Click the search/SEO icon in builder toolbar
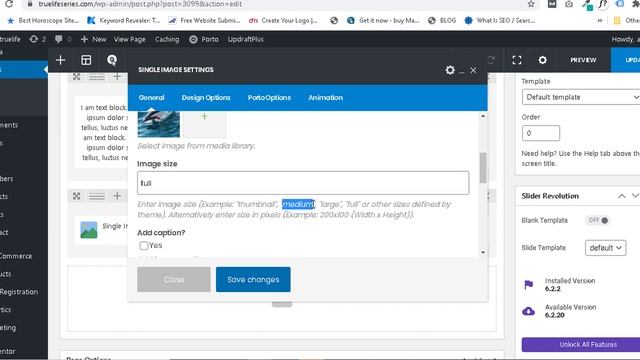Viewport: 640px width, 360px height. pyautogui.click(x=111, y=60)
